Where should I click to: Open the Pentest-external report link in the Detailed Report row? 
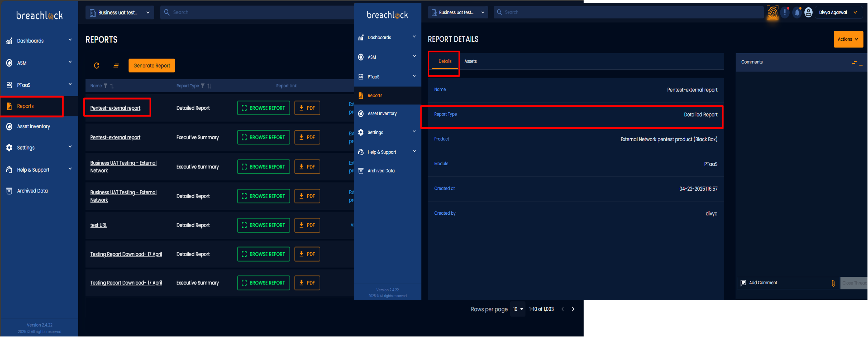point(115,108)
